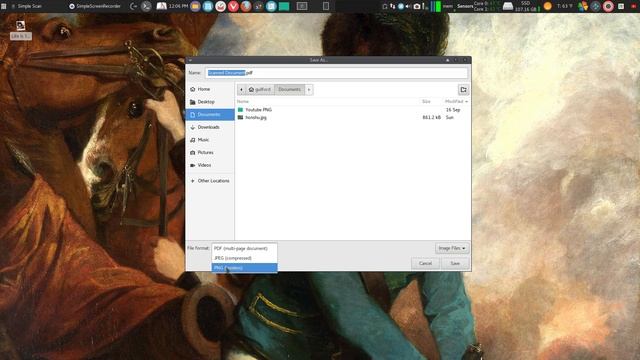
Task: Sort by the Modified column header
Action: tap(456, 101)
